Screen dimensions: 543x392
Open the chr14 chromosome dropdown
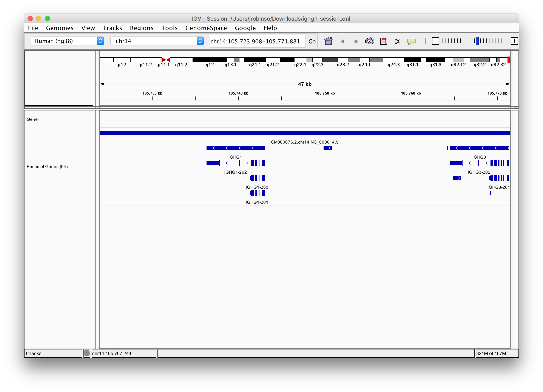(x=157, y=41)
